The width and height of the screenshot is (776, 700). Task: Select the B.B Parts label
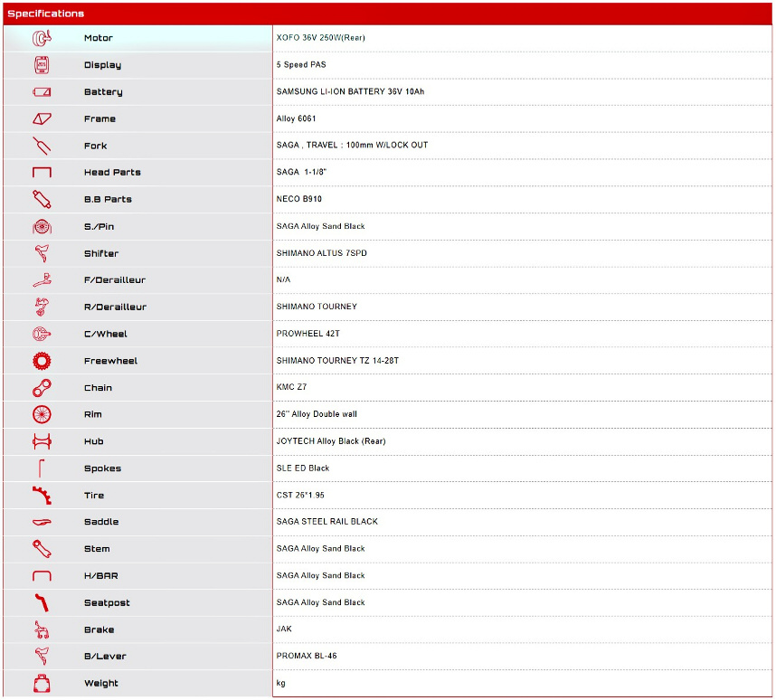coord(108,200)
